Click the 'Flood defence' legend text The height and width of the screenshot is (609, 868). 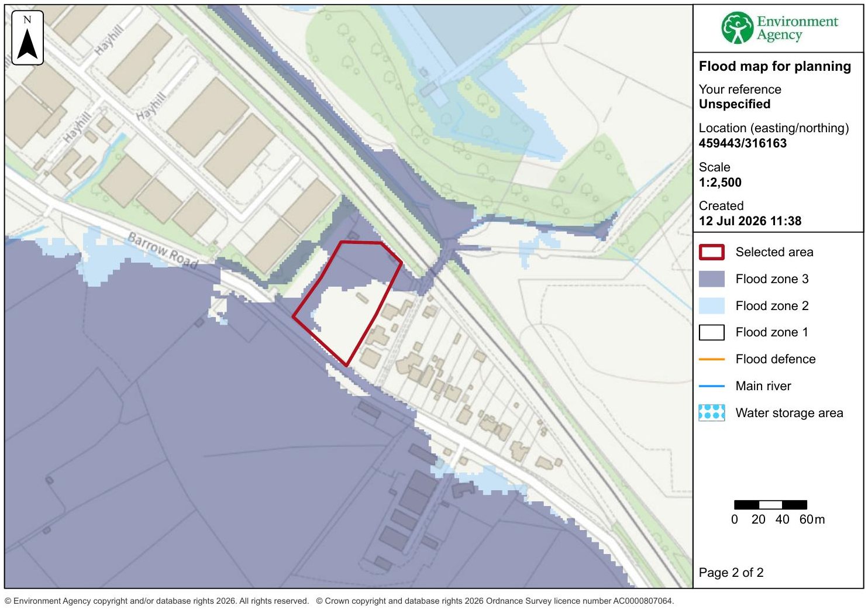click(776, 359)
